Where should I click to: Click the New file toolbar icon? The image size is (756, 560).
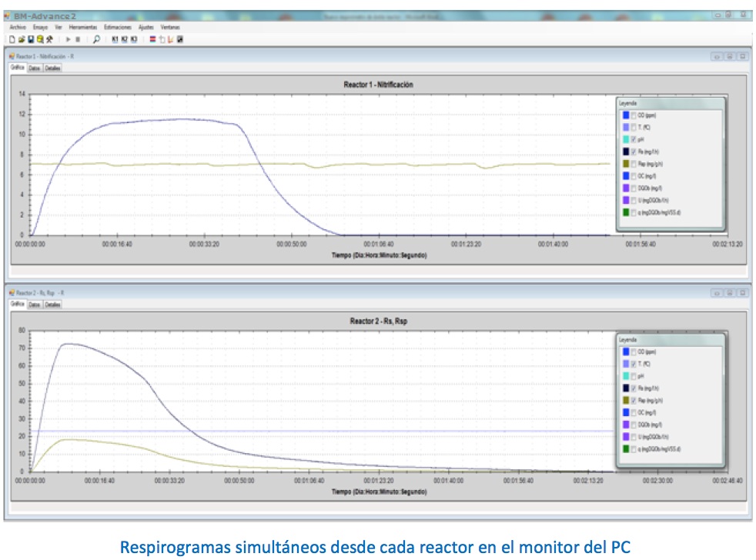point(12,39)
